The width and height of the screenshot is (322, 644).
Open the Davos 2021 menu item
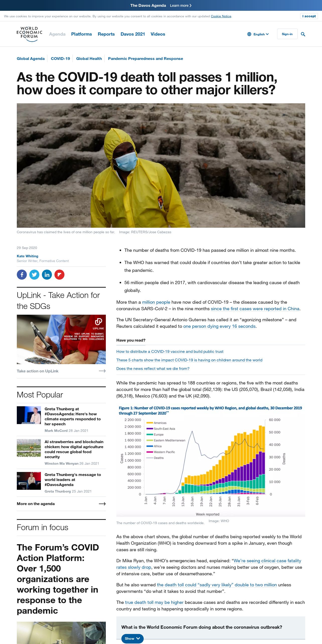(x=133, y=34)
